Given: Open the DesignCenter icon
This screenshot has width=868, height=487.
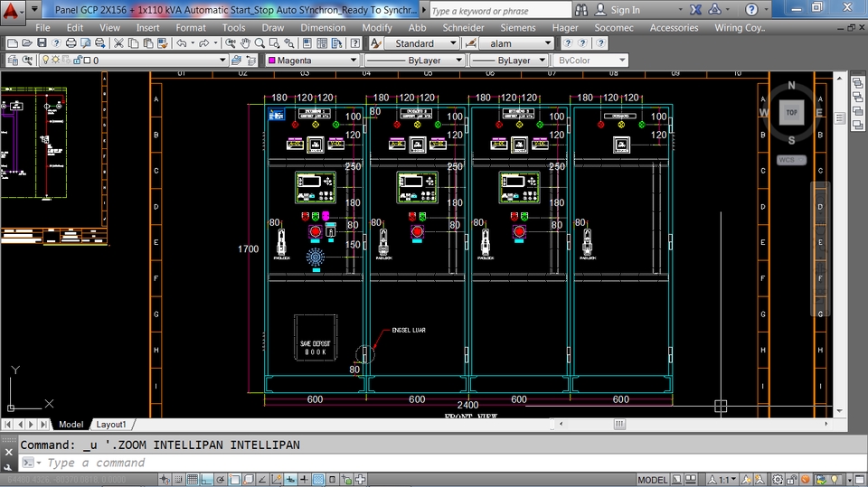Looking at the screenshot, I should tap(322, 43).
